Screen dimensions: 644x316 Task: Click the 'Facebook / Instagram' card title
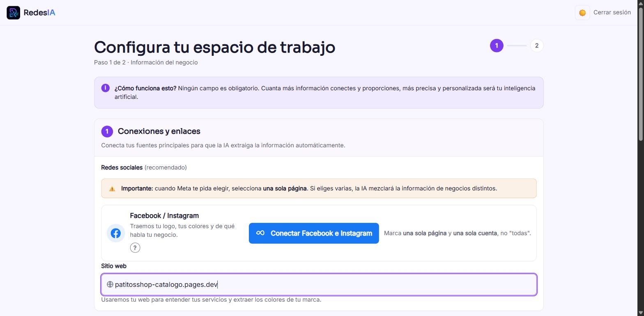(164, 216)
